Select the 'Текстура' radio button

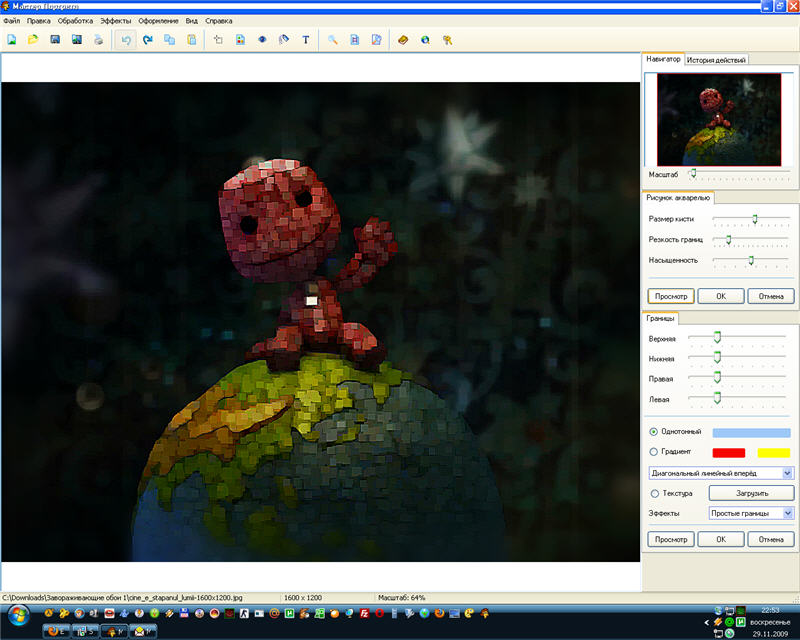point(654,493)
